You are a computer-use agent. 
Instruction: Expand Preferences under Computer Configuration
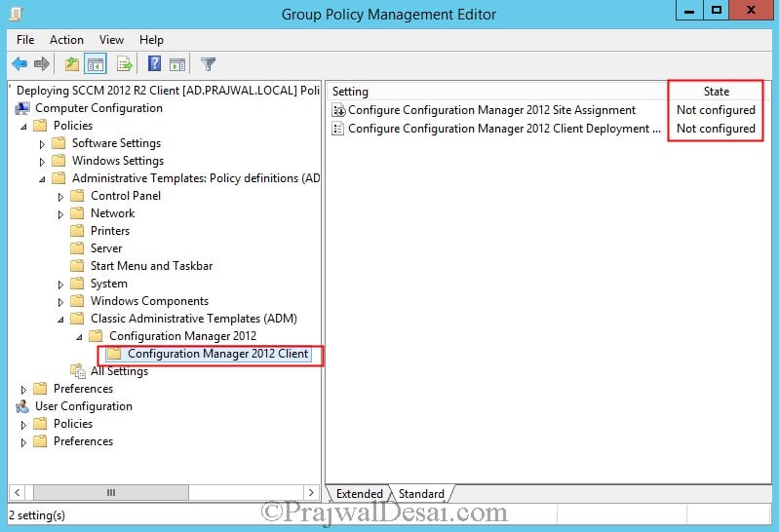coord(23,390)
